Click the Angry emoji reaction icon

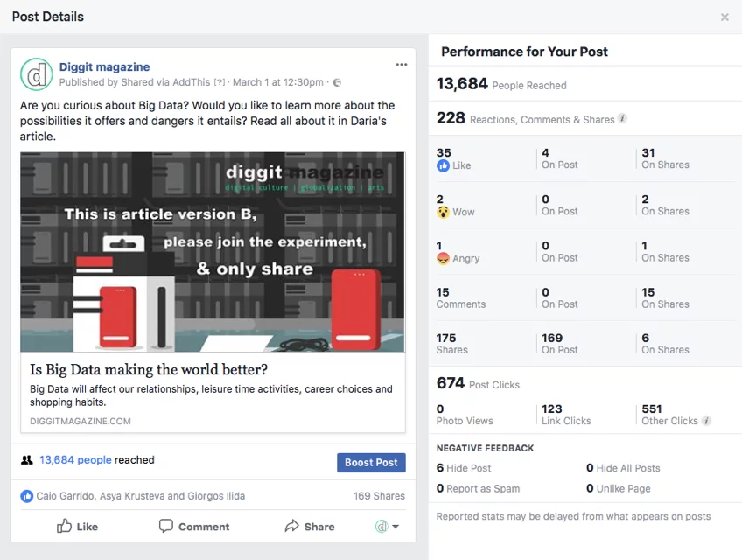coord(443,258)
